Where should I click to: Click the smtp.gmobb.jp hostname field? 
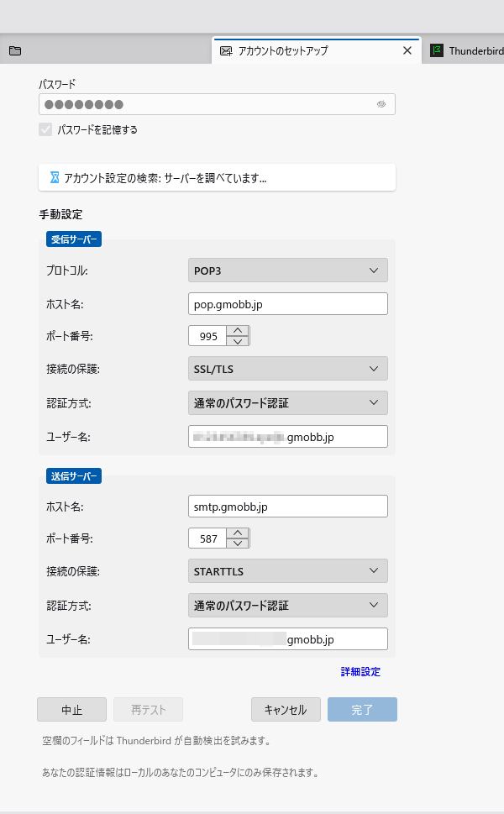click(287, 507)
